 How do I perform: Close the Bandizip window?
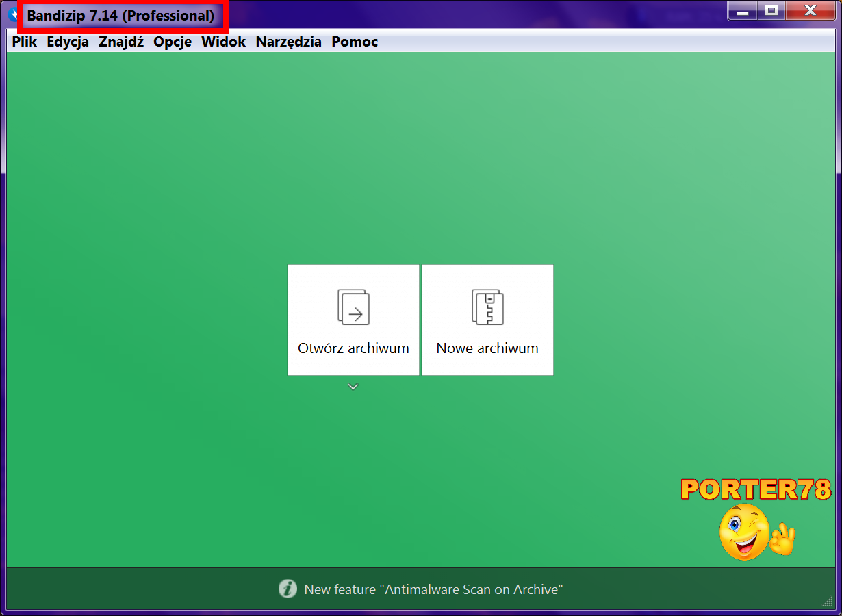point(811,10)
